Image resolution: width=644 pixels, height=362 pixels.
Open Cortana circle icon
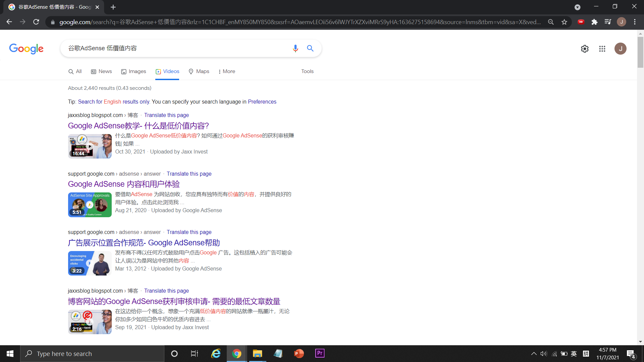174,354
